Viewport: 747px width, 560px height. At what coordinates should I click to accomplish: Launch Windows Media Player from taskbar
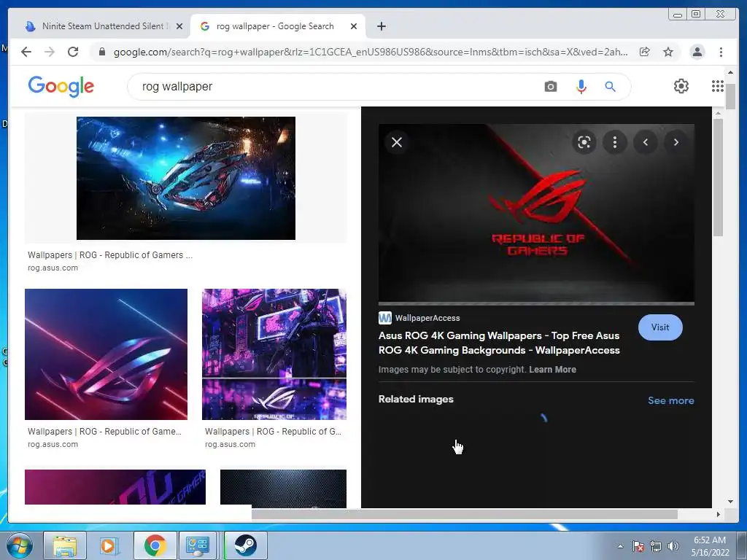pos(108,545)
